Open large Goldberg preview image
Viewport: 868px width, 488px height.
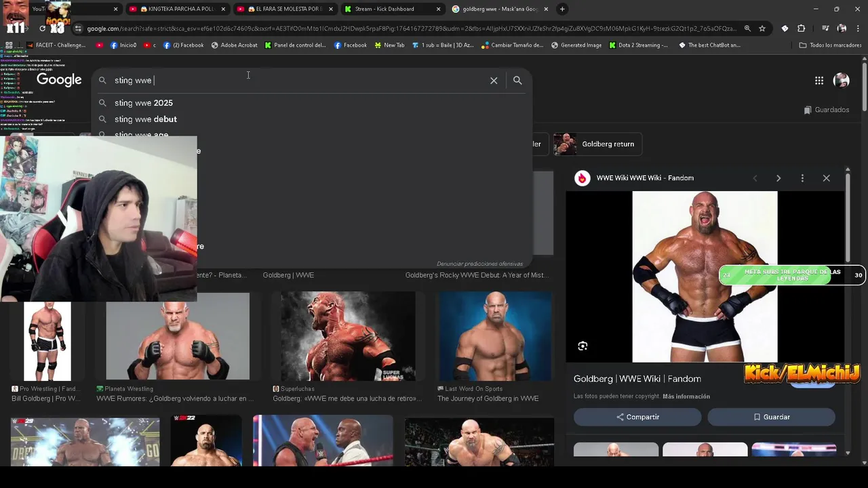click(x=705, y=277)
